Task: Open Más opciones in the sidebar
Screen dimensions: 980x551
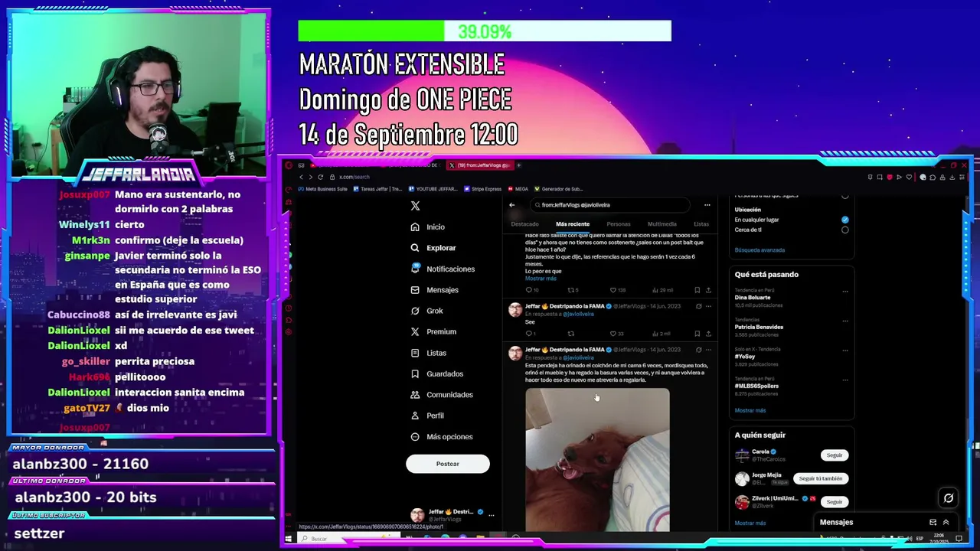Action: coord(442,437)
